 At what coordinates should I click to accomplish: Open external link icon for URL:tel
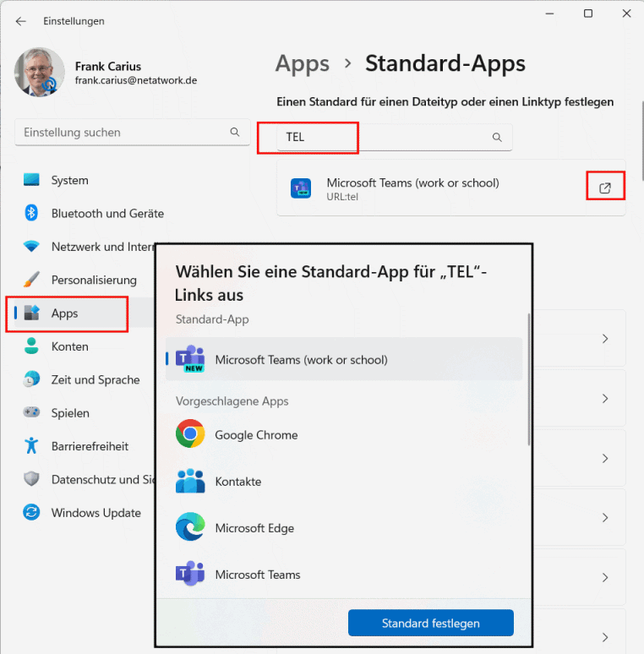click(x=605, y=188)
